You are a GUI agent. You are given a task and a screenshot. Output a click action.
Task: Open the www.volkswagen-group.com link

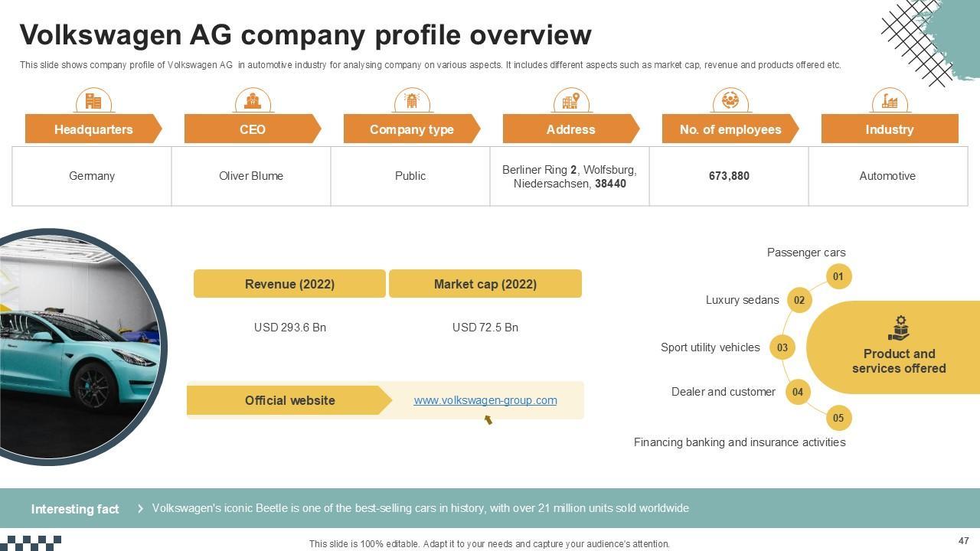(x=485, y=400)
